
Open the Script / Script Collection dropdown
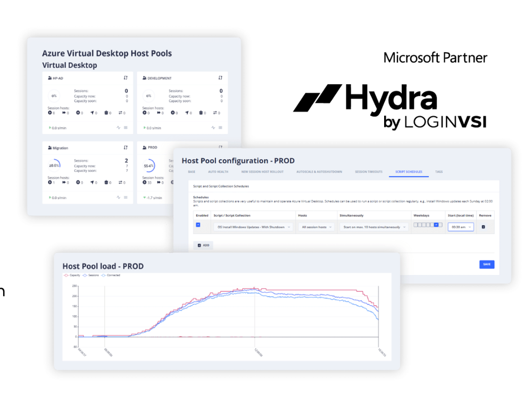click(x=253, y=227)
